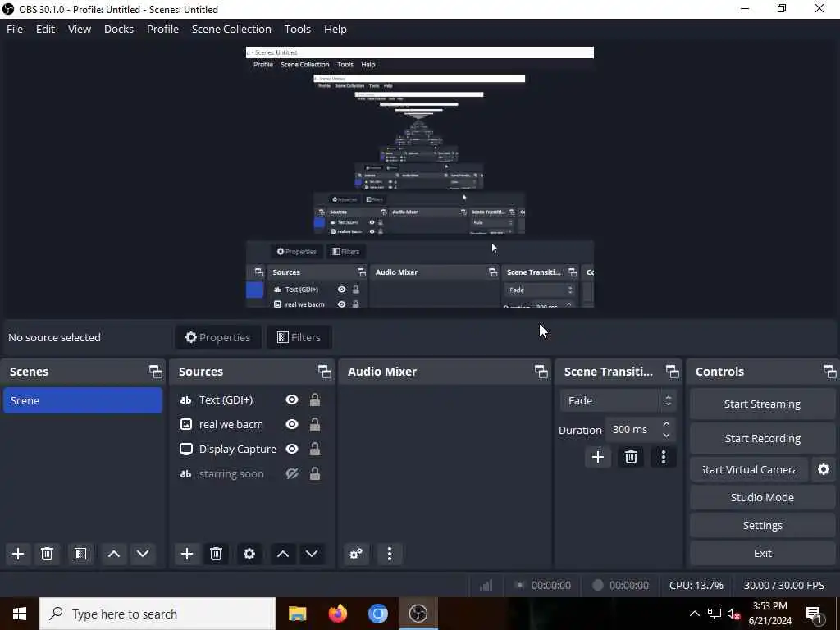Open OBS Settings button
Viewport: 840px width, 630px height.
pyautogui.click(x=762, y=525)
